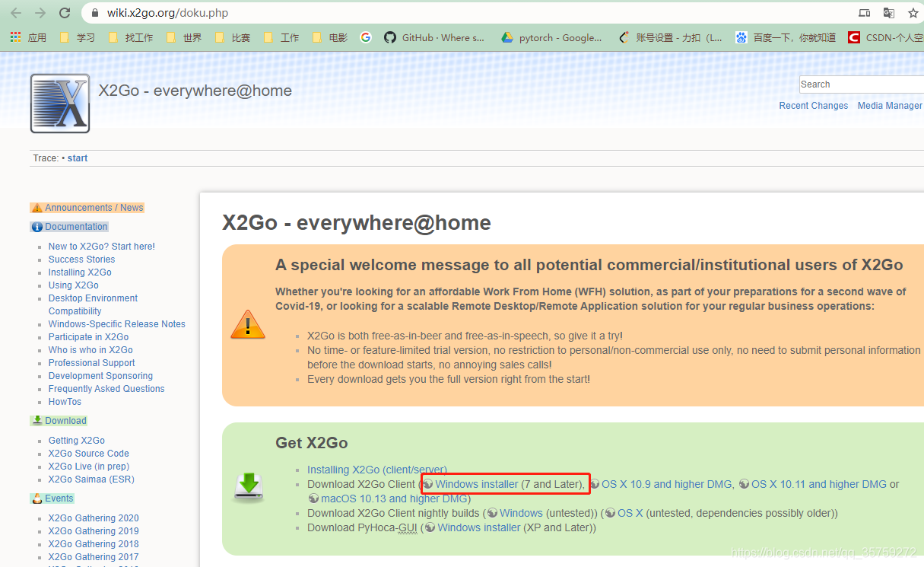Open Who is who in X2Go link
This screenshot has height=567, width=924.
click(90, 350)
